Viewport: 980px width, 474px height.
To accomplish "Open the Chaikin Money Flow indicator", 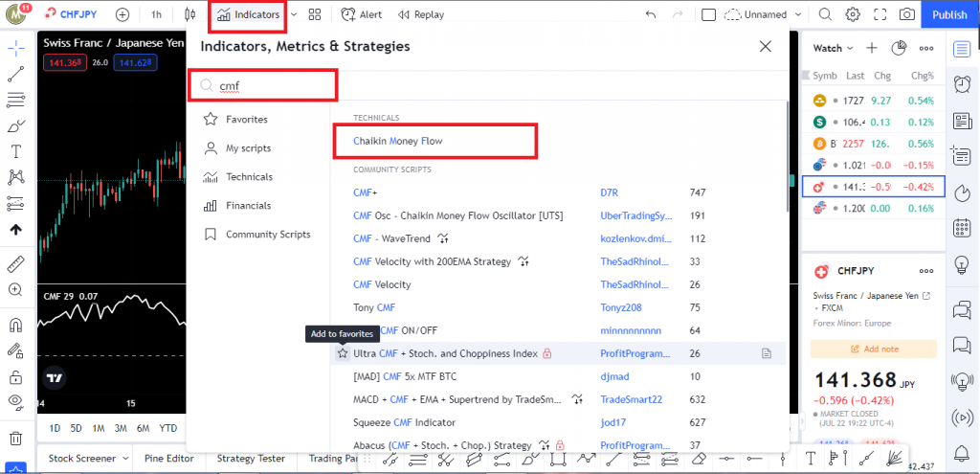I will click(397, 141).
